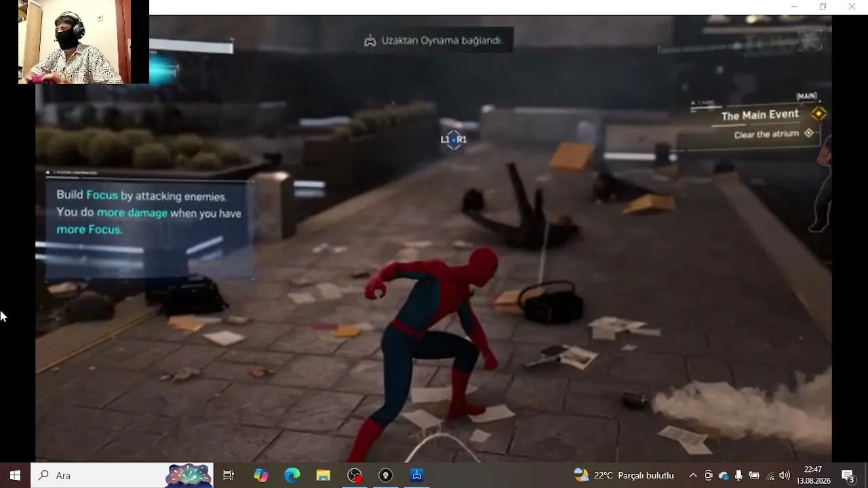Open the weather widget showing 22°C
This screenshot has width=868, height=488.
[624, 475]
